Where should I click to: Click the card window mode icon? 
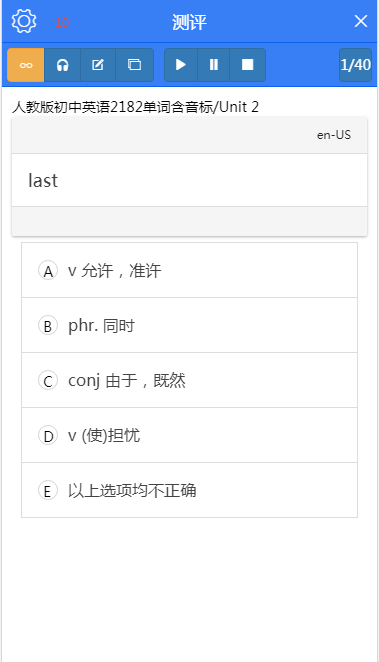tap(134, 65)
